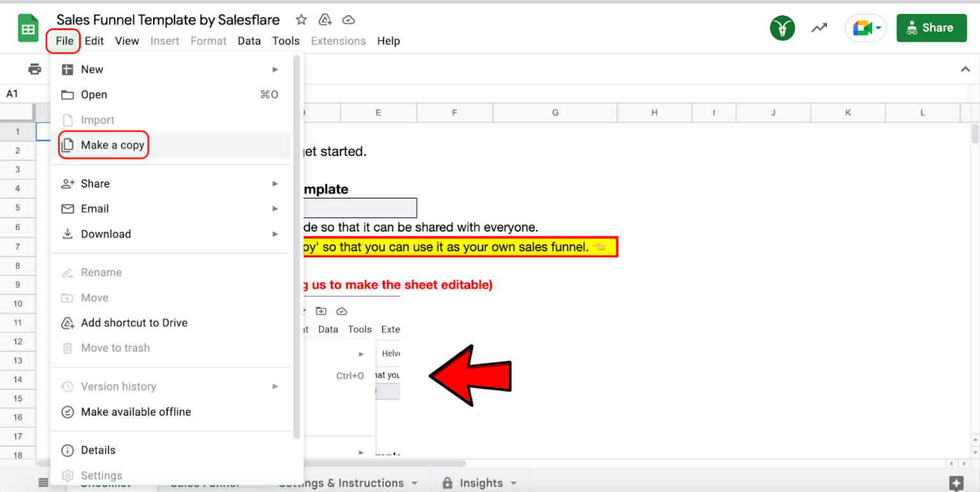Collapse the toolbar with the chevron
The width and height of the screenshot is (980, 492).
pyautogui.click(x=965, y=69)
